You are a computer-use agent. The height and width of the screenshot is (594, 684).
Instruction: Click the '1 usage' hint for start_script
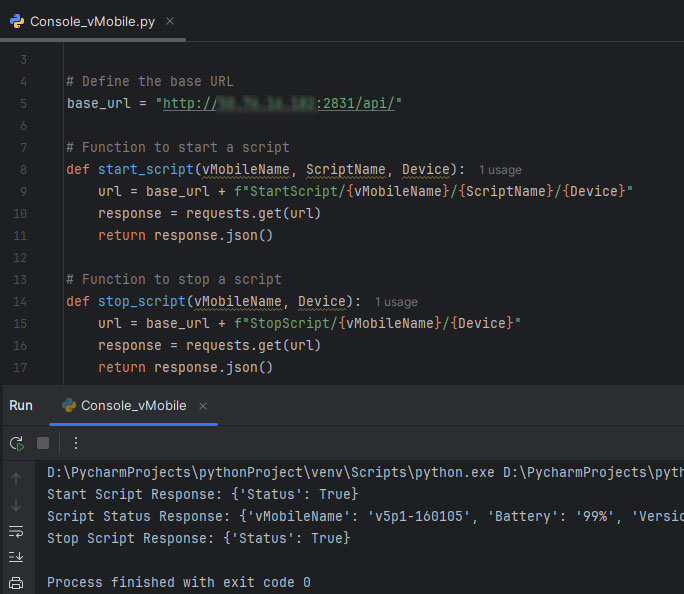(x=500, y=170)
